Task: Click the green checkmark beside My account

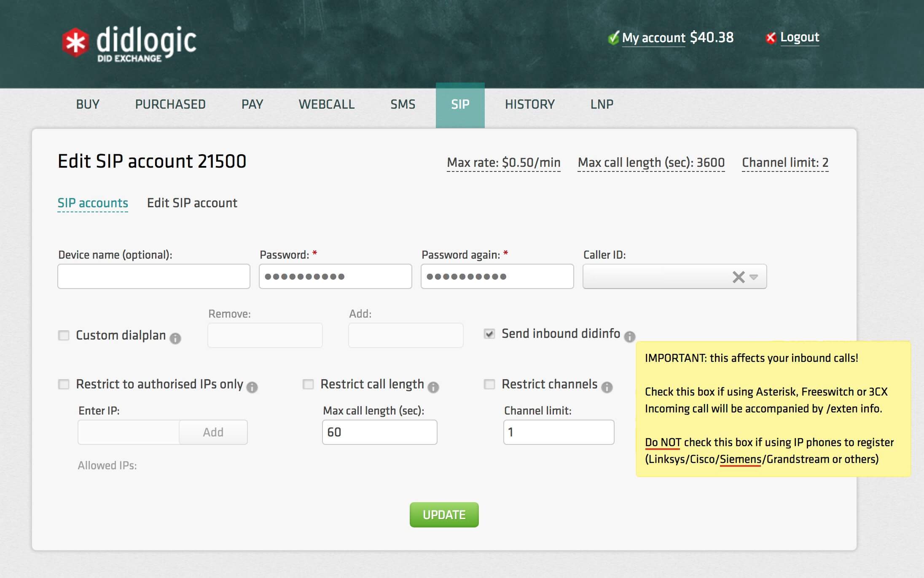Action: 613,37
